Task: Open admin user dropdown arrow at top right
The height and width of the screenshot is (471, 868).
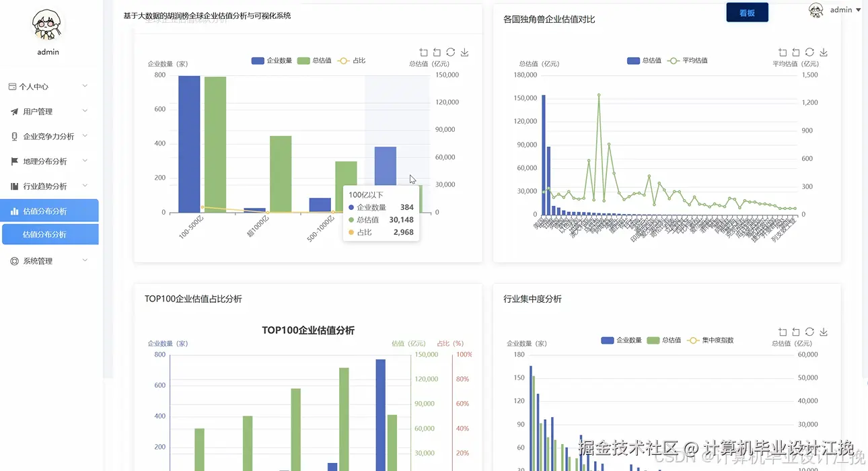Action: click(x=858, y=10)
